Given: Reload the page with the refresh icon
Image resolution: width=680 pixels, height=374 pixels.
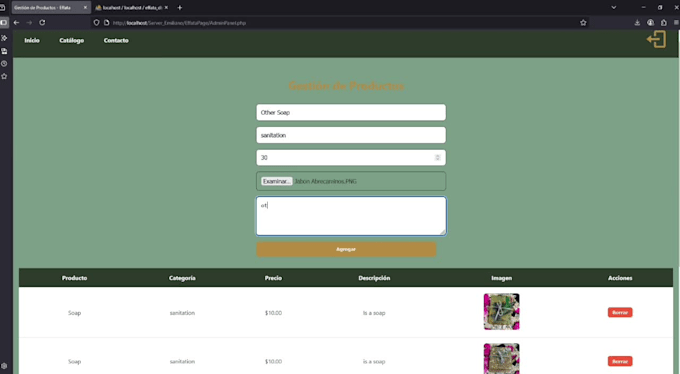Looking at the screenshot, I should [42, 23].
